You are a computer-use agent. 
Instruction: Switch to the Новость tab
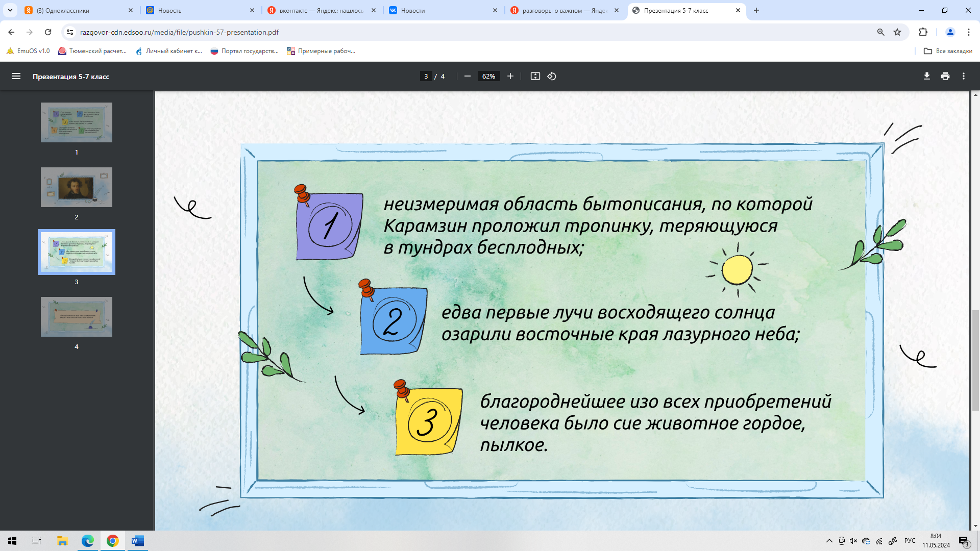coord(201,10)
